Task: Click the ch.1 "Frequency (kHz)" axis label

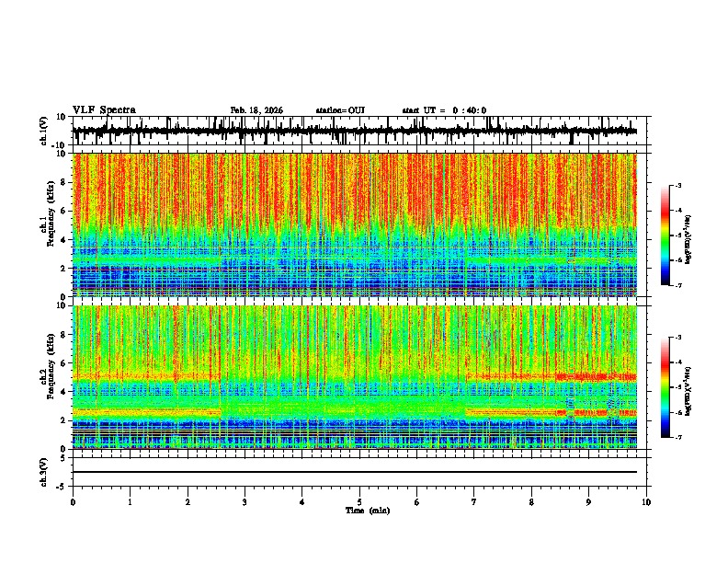Action: 51,214
